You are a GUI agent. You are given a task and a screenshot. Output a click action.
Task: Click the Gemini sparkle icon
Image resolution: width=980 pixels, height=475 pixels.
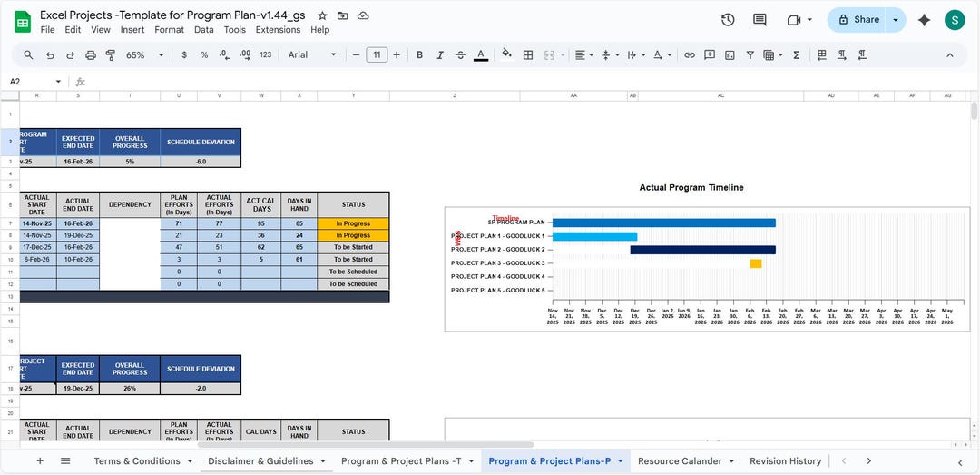925,20
